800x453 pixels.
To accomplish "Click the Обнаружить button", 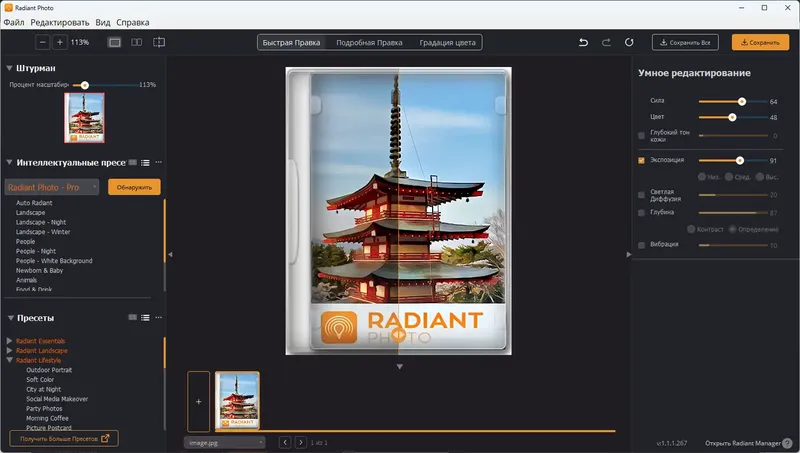I will point(134,187).
